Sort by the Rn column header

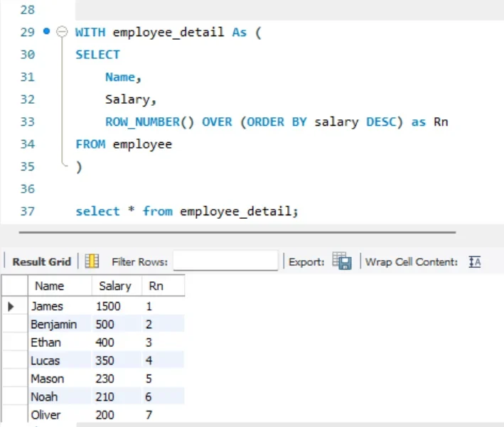click(163, 286)
